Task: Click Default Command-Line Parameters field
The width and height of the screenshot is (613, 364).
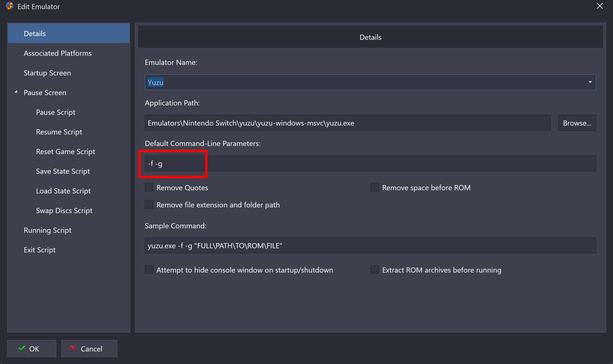Action: (370, 163)
